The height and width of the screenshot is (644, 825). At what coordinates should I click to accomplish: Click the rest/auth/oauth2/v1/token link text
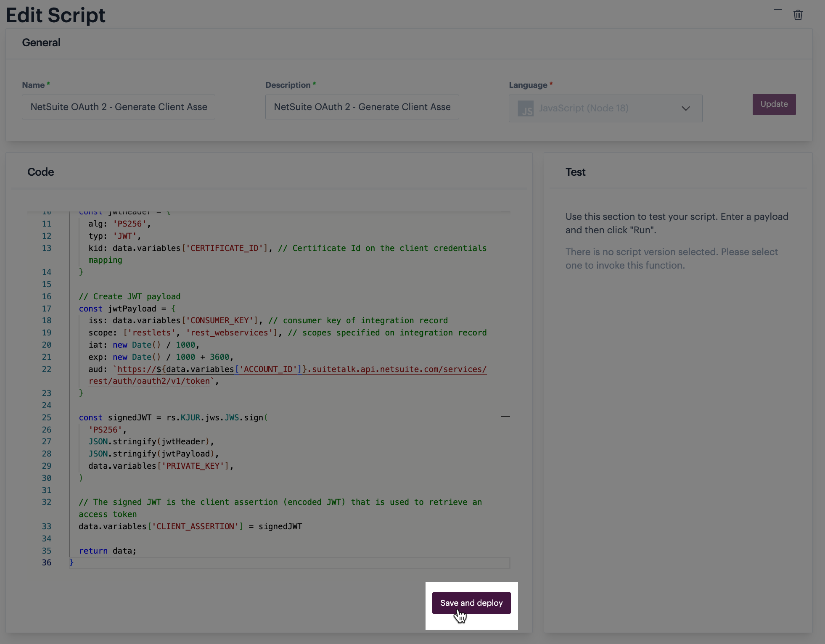149,381
